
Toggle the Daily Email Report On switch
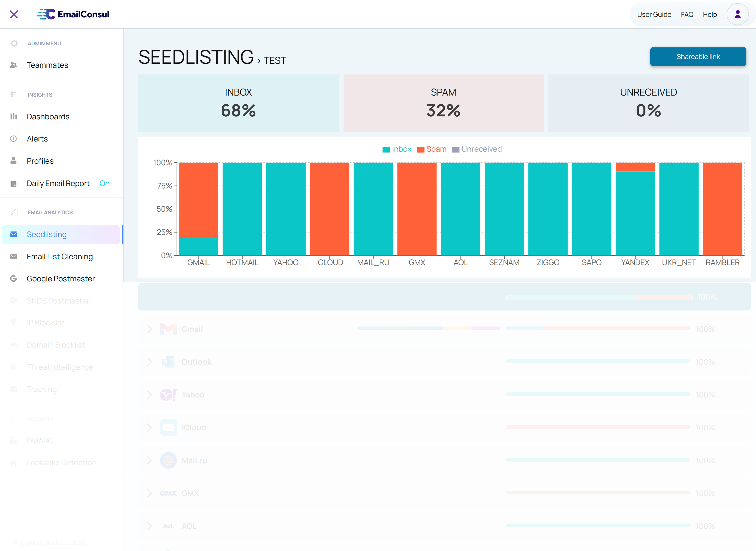point(104,183)
